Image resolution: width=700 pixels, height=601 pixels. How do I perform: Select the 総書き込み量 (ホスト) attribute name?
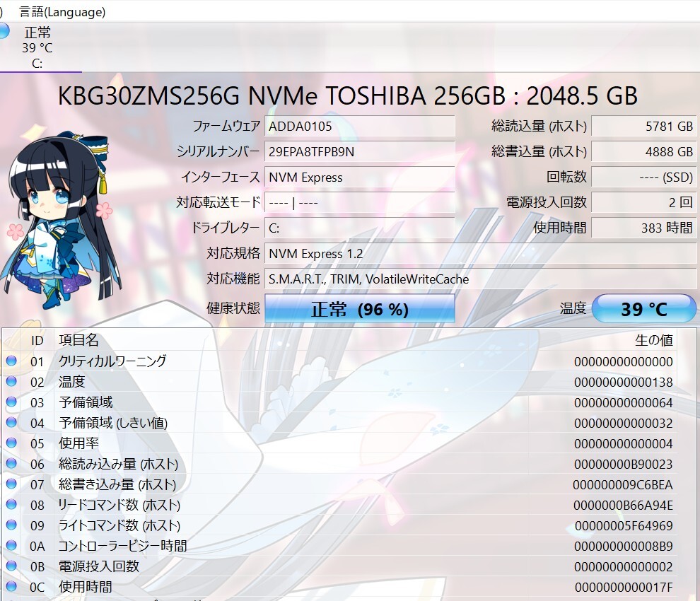pyautogui.click(x=117, y=484)
